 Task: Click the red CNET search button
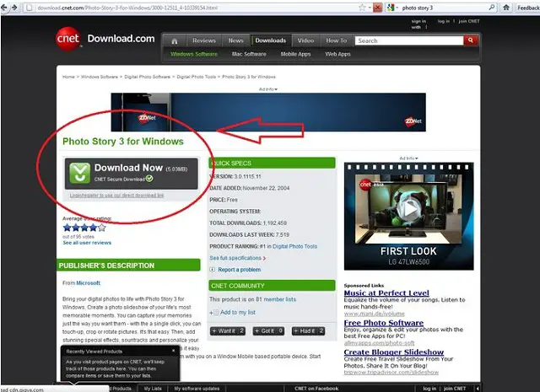pos(471,40)
